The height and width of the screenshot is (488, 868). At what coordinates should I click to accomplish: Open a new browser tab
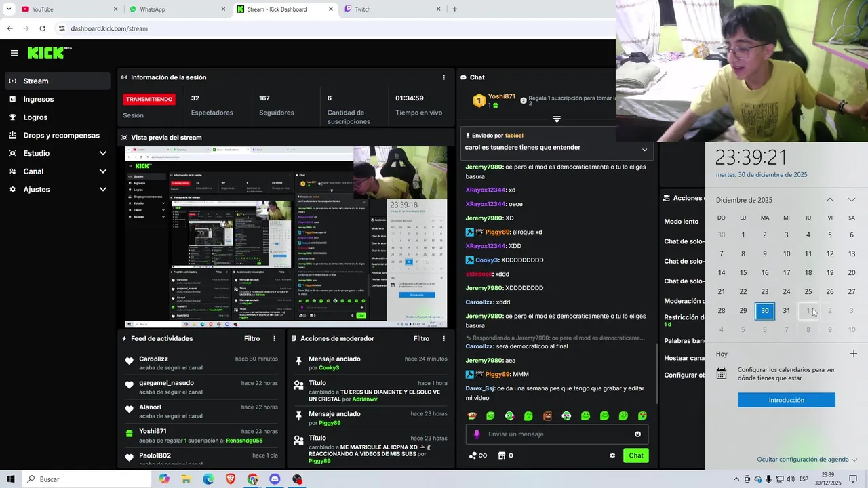coord(454,9)
